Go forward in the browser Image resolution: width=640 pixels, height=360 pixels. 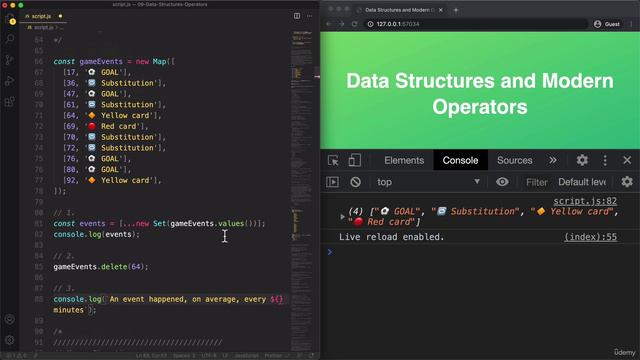point(342,24)
